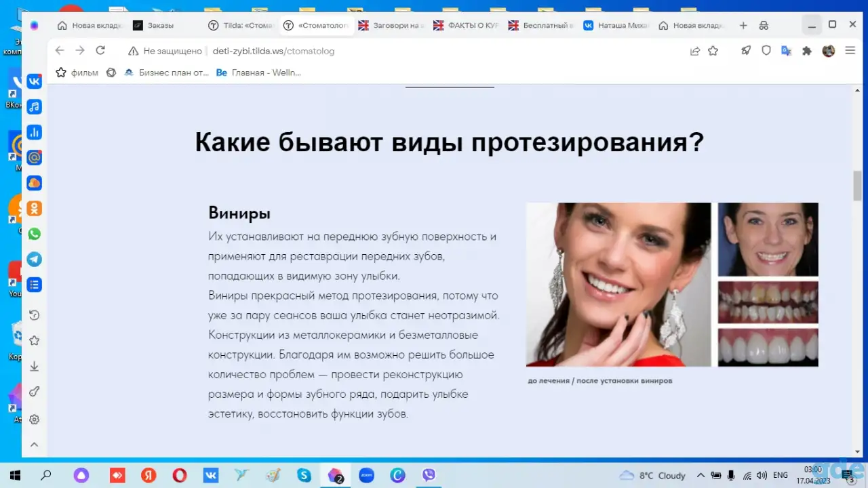868x488 pixels.
Task: Open the brush themes sidebar icon
Action: tap(34, 392)
